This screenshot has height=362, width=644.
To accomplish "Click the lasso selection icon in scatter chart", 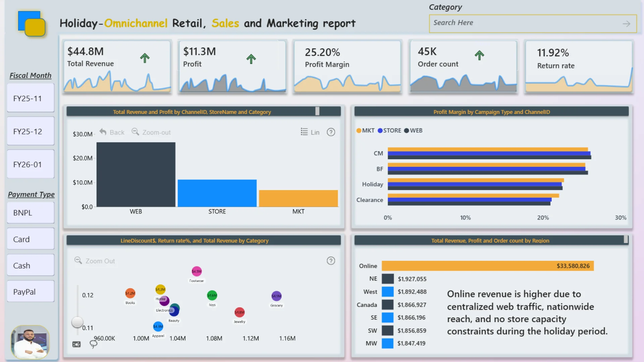I will [93, 344].
